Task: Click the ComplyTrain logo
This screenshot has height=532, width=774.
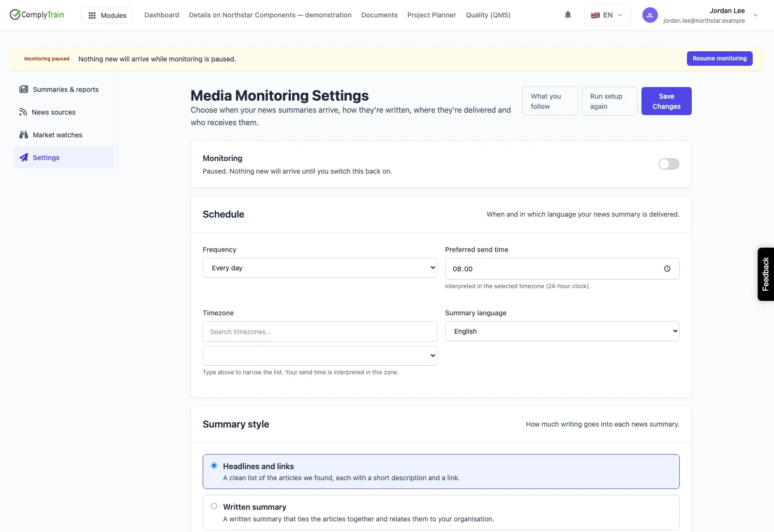Action: pyautogui.click(x=37, y=15)
